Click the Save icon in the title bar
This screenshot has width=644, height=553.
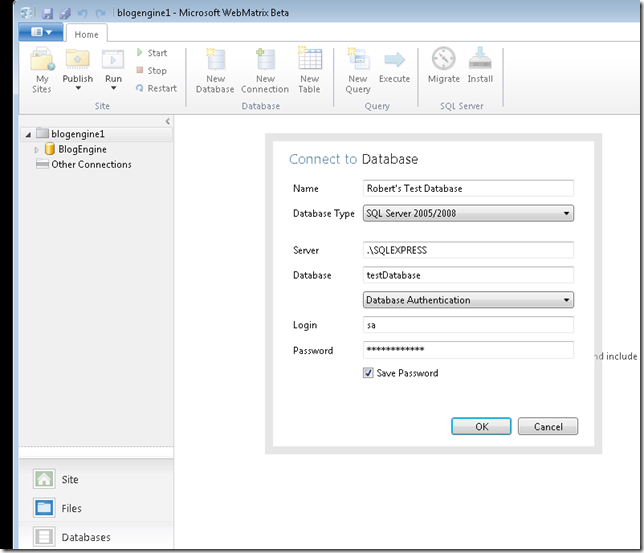point(48,13)
